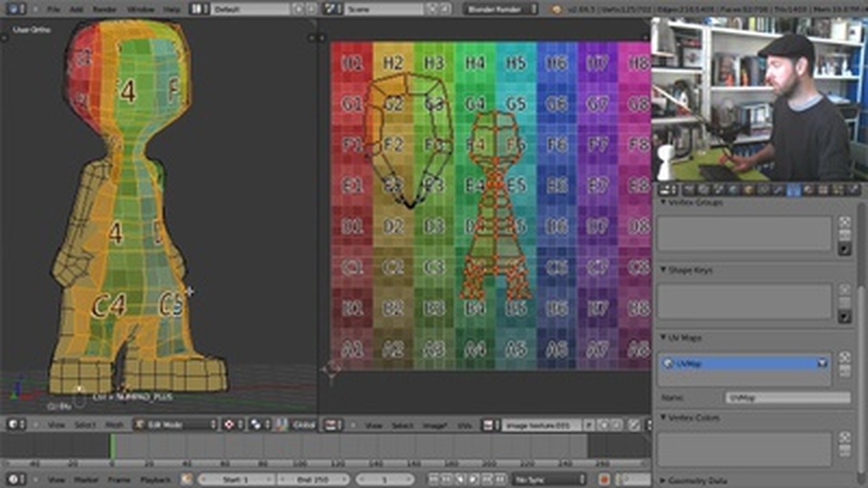
Task: Open the Blender Render engine dropdown
Action: coord(500,9)
